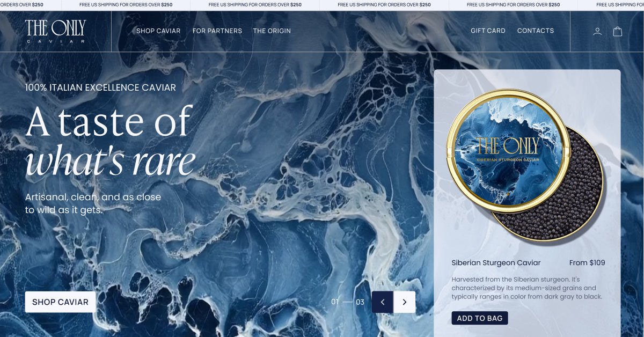The width and height of the screenshot is (644, 337).
Task: Open the Shop Caviar navigation menu
Action: [158, 31]
